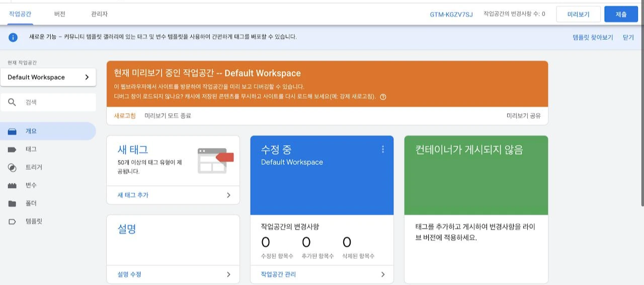The width and height of the screenshot is (644, 285).
Task: Click the 미리보기 공유 share link
Action: 524,116
